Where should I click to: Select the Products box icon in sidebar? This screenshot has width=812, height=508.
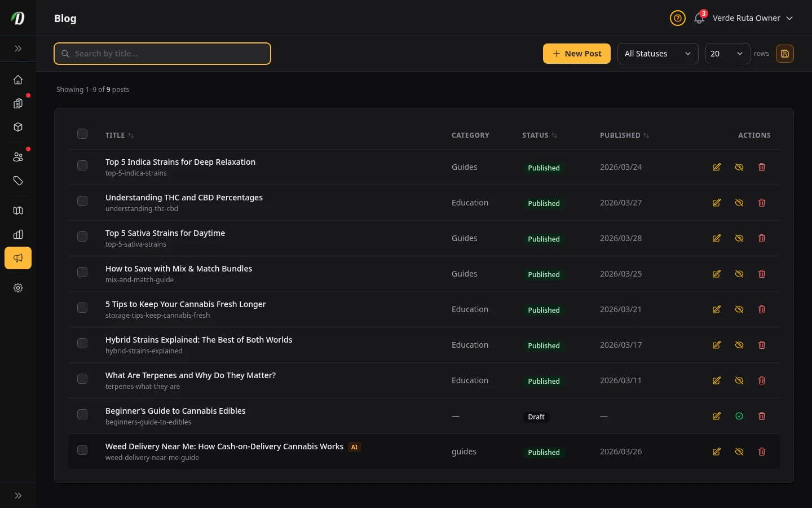click(18, 127)
